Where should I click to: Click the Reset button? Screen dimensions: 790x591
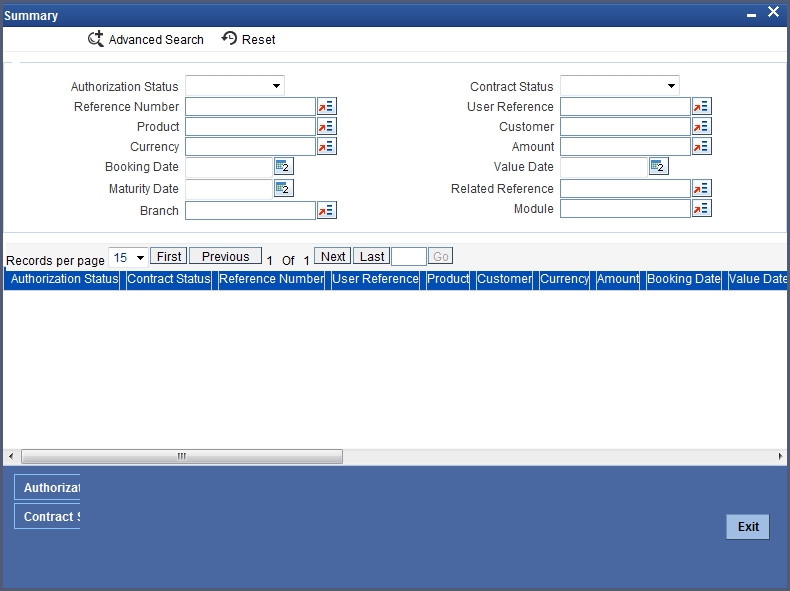[248, 39]
